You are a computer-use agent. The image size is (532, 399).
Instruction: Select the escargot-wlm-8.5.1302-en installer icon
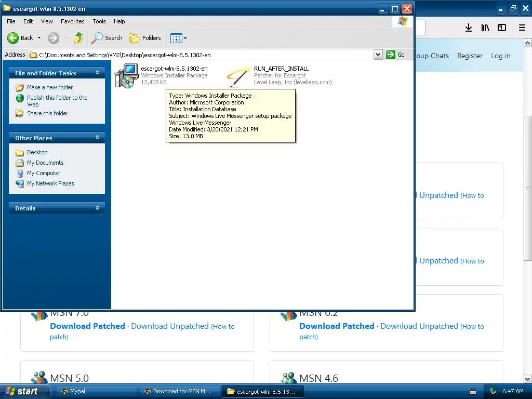coord(126,76)
